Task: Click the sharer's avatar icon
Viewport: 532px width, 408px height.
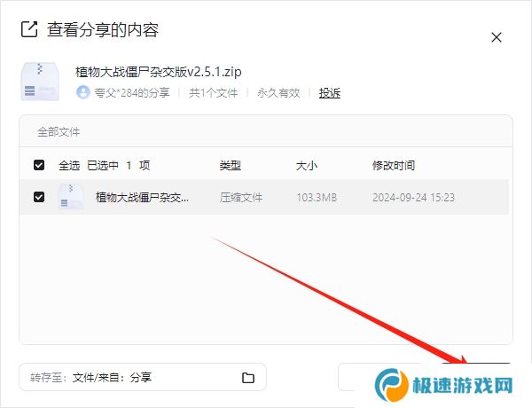Action: coord(83,92)
